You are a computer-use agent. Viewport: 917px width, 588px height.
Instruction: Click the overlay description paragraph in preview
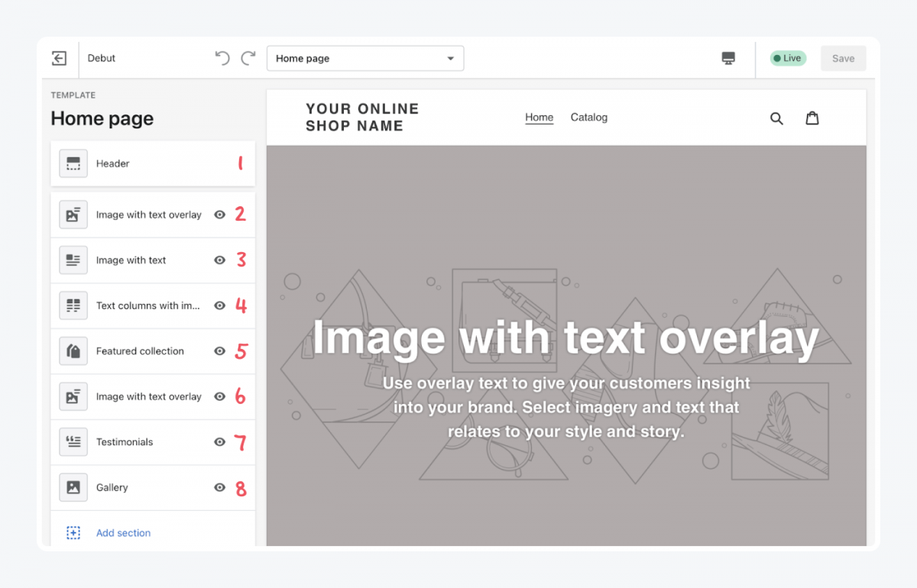click(565, 407)
